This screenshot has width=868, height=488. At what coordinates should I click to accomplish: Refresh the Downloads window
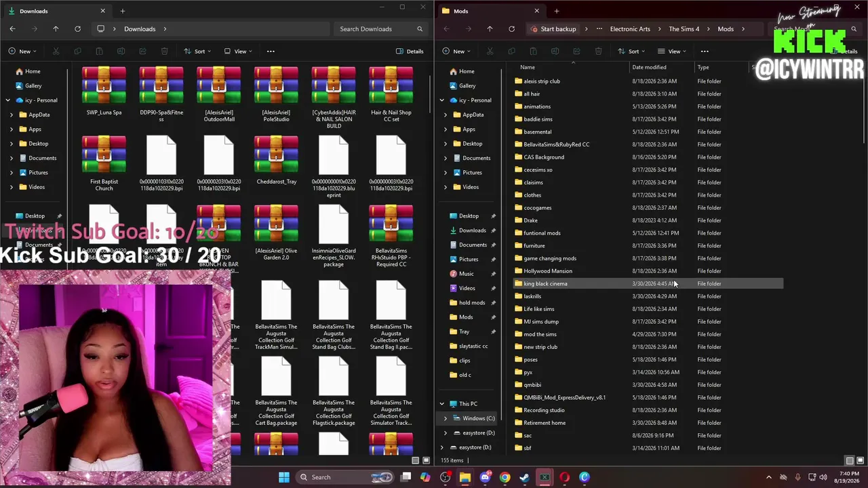[77, 29]
